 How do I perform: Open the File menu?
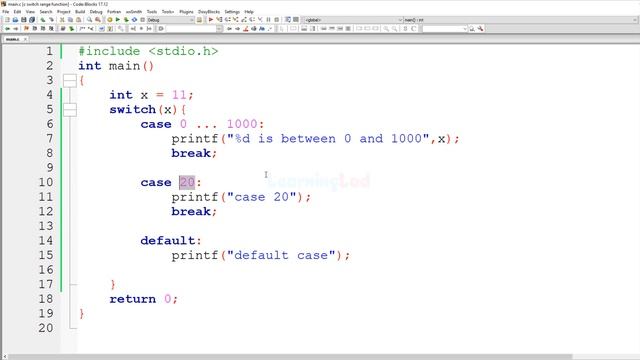(x=6, y=12)
